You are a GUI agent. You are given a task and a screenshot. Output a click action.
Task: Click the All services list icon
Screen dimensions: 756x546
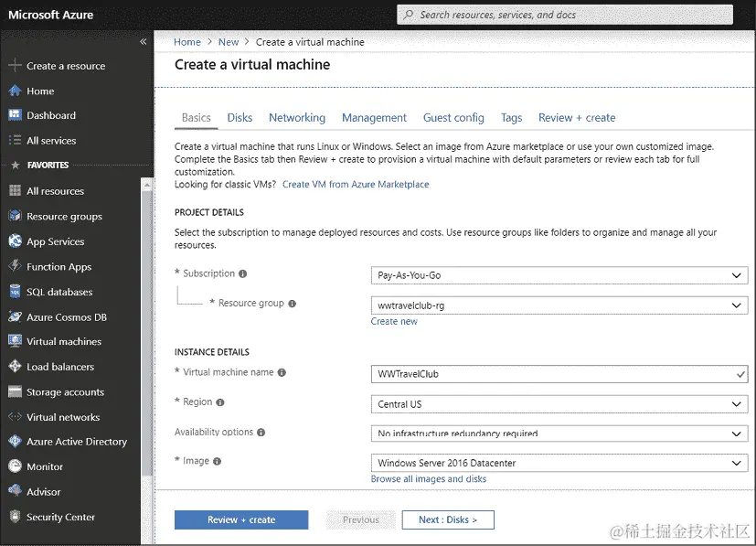click(15, 140)
